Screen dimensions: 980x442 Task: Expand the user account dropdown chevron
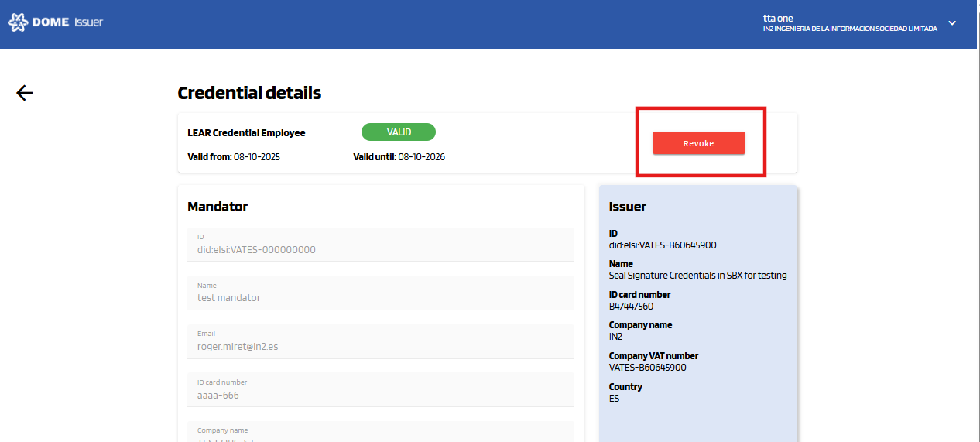coord(952,23)
